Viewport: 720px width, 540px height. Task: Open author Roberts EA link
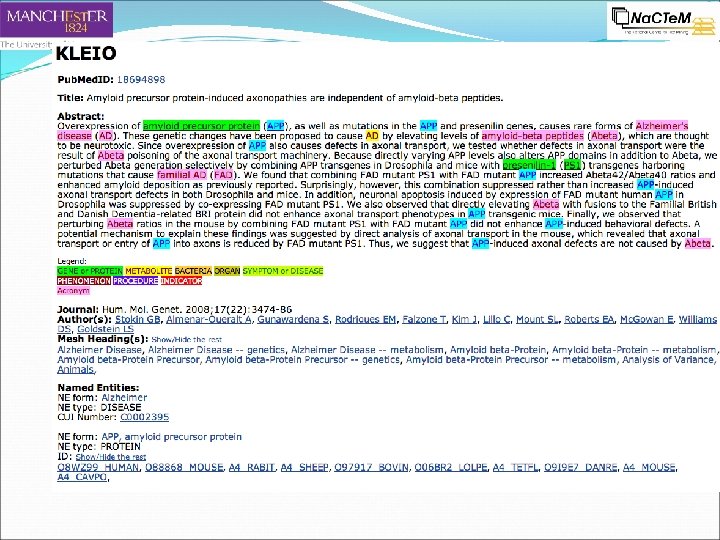(589, 319)
